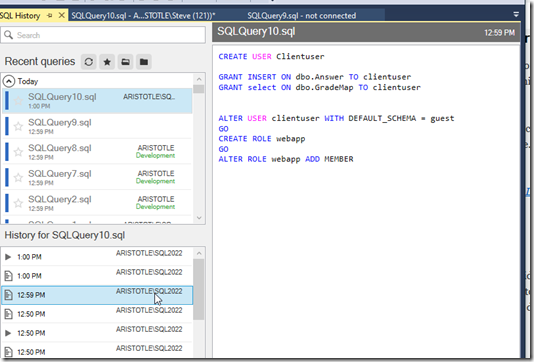Click the scroll down arrow in recent queries list
The width and height of the screenshot is (534, 362).
pyautogui.click(x=199, y=218)
